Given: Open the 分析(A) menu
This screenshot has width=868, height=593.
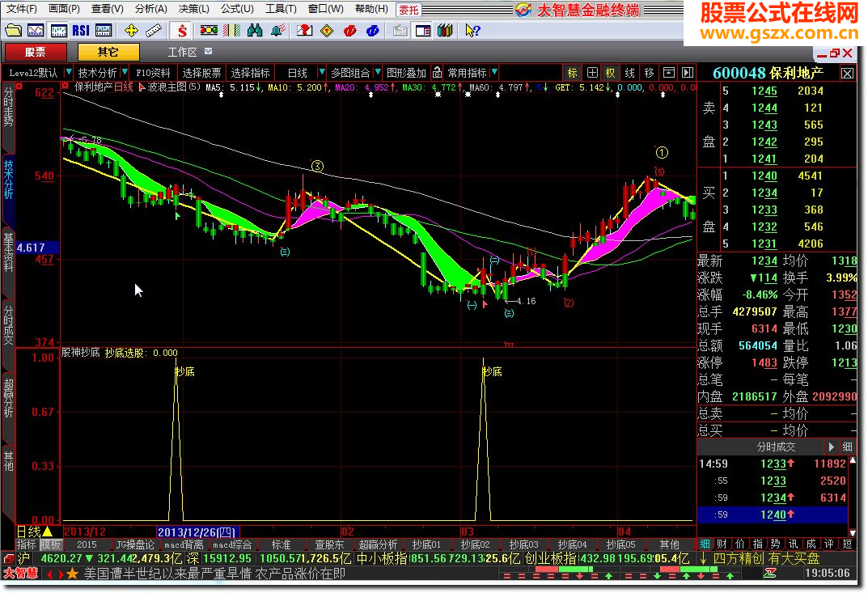Looking at the screenshot, I should click(x=151, y=9).
